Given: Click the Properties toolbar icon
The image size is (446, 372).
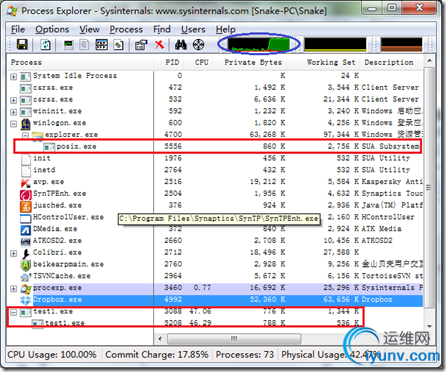Looking at the screenshot, I should (x=141, y=44).
